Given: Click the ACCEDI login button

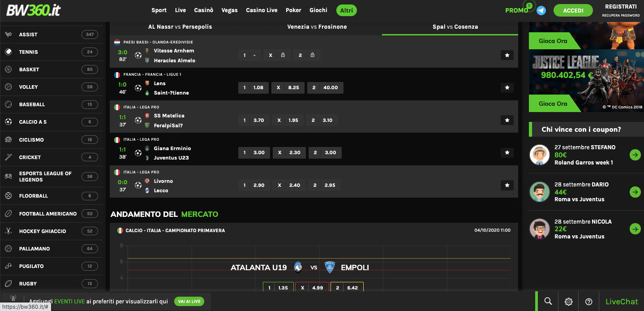Looking at the screenshot, I should (573, 10).
